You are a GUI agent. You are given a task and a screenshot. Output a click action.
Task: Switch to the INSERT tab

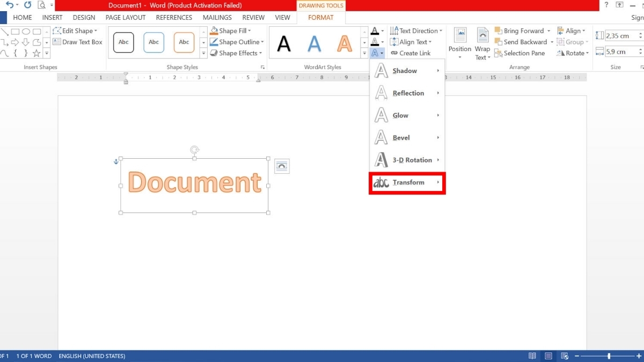tap(53, 18)
